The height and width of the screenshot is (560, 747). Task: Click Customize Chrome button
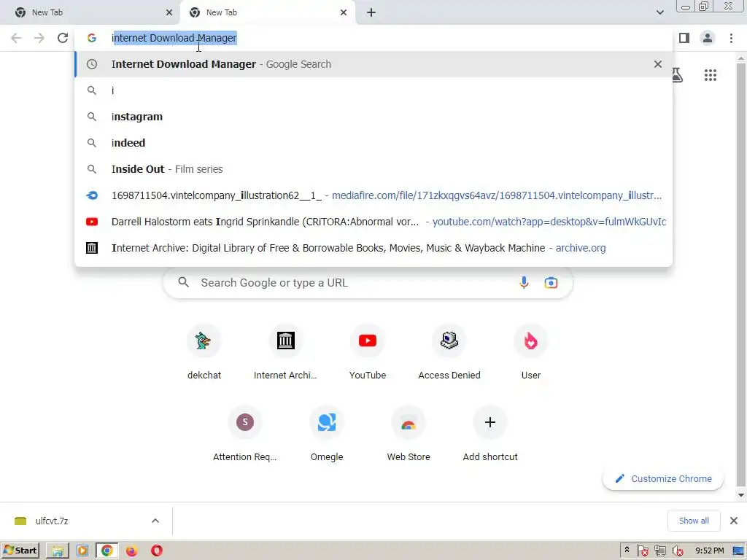(x=663, y=478)
